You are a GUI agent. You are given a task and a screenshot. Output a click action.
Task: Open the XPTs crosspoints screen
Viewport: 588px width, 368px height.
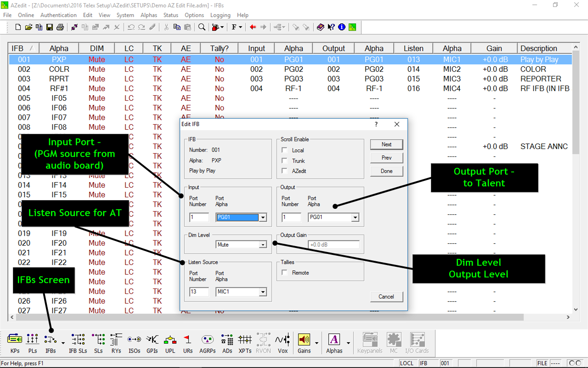coord(245,343)
